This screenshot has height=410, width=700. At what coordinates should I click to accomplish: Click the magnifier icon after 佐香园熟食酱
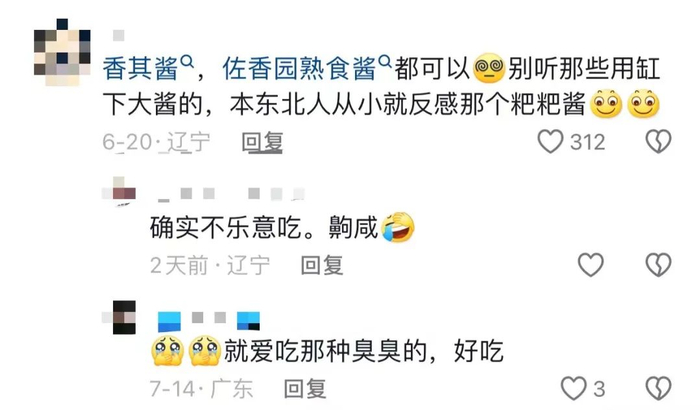point(385,61)
